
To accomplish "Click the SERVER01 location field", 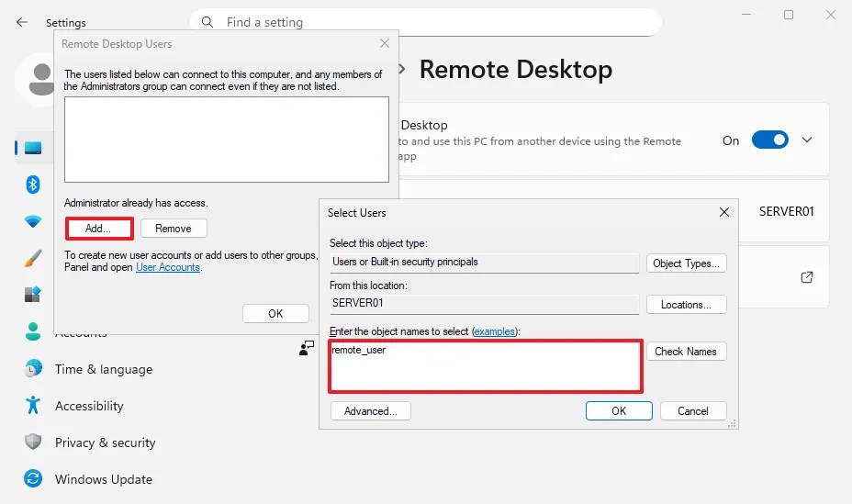I will tap(485, 304).
